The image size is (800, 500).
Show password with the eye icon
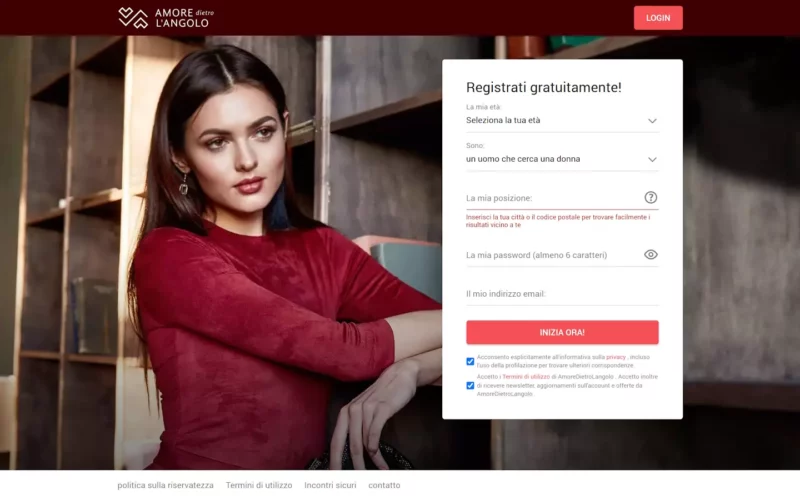tap(651, 255)
